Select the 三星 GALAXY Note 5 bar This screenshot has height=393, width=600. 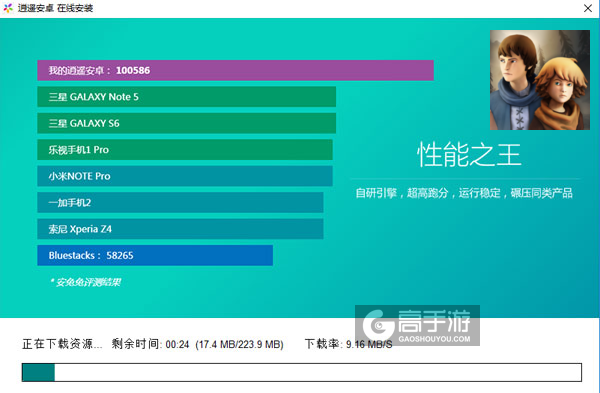click(186, 97)
